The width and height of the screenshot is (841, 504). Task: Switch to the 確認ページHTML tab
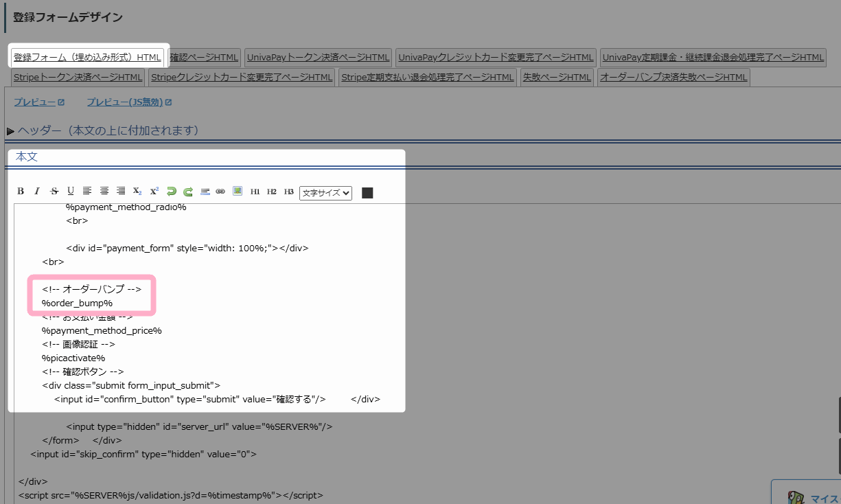[x=204, y=57]
